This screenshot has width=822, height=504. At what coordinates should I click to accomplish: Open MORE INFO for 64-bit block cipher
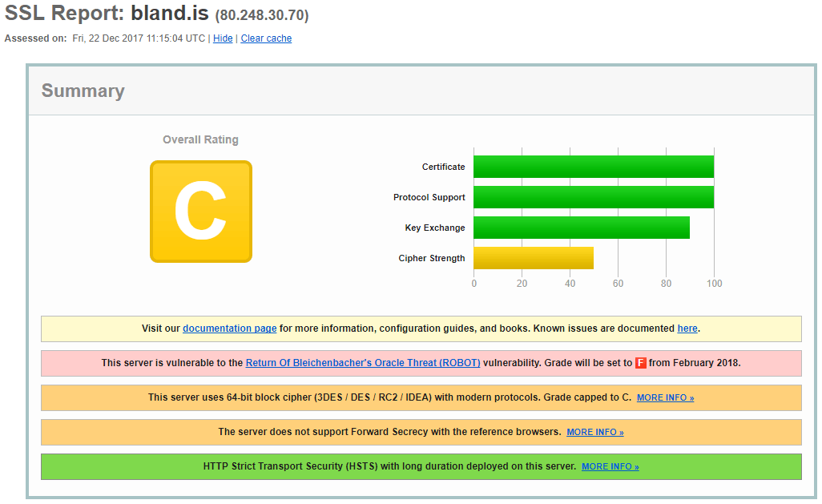coord(665,397)
